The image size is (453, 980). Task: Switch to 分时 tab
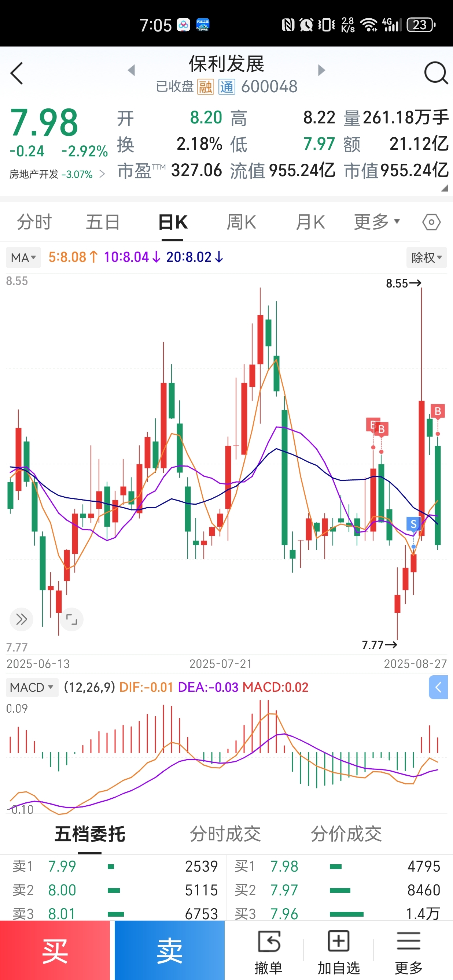(x=34, y=222)
